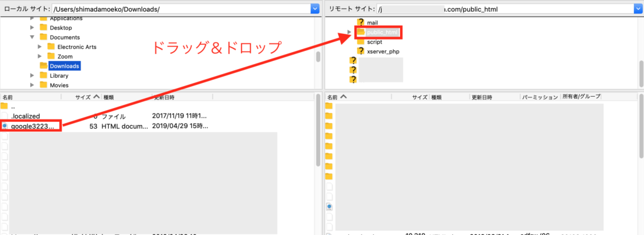Expand the Applications folder in local tree
This screenshot has width=644, height=235.
[x=33, y=18]
